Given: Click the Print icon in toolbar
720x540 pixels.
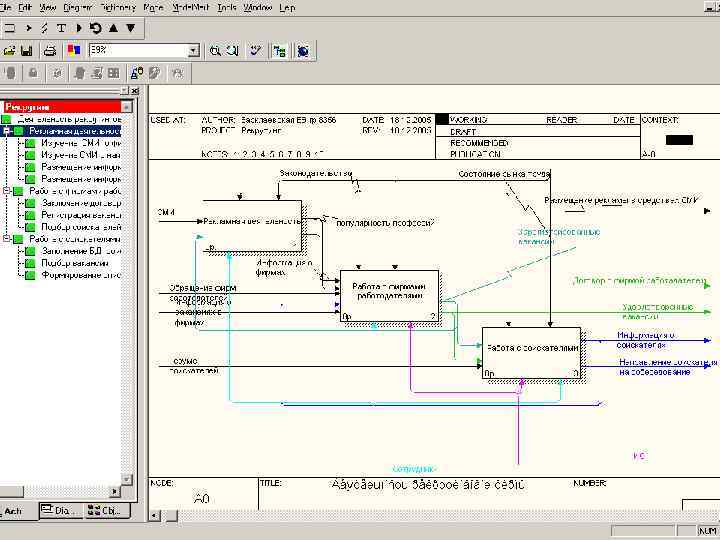Looking at the screenshot, I should 49,50.
